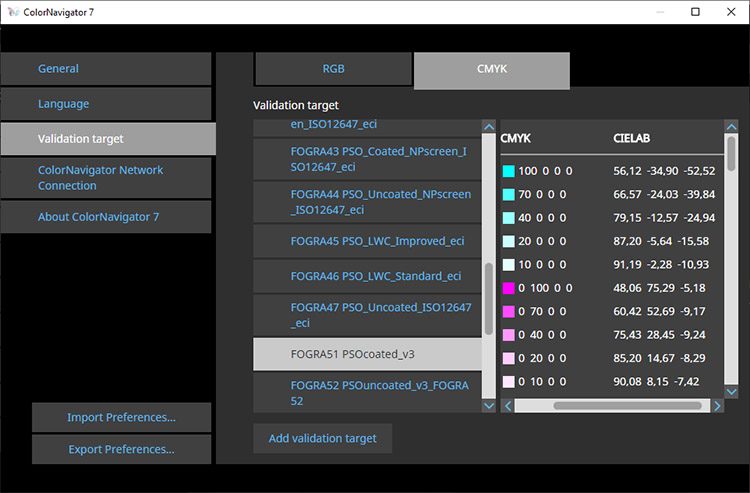Screen dimensions: 750x493
Task: Click color table vertical scrollbar thumb
Action: [x=731, y=153]
